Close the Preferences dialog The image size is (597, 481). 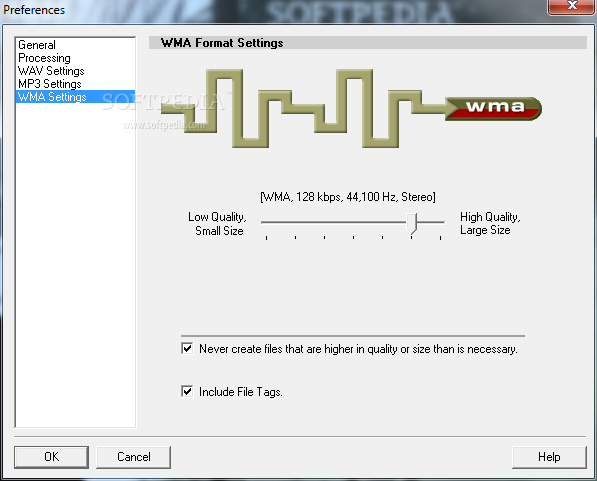(x=571, y=6)
